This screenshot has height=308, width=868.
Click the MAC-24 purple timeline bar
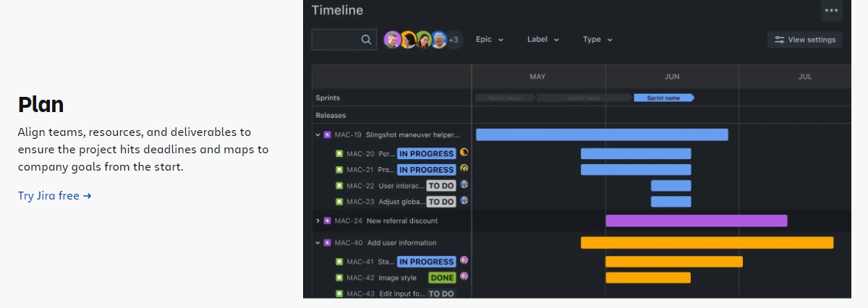click(x=697, y=221)
